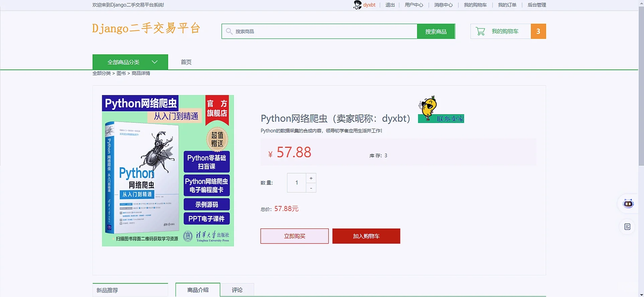The image size is (644, 297).
Task: Decrease quantity with the minus button
Action: point(311,188)
